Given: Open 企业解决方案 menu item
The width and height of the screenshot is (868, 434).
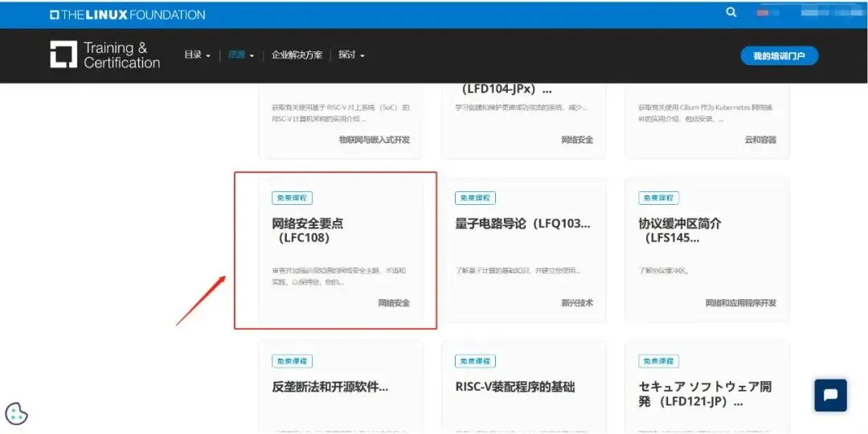Looking at the screenshot, I should (297, 55).
